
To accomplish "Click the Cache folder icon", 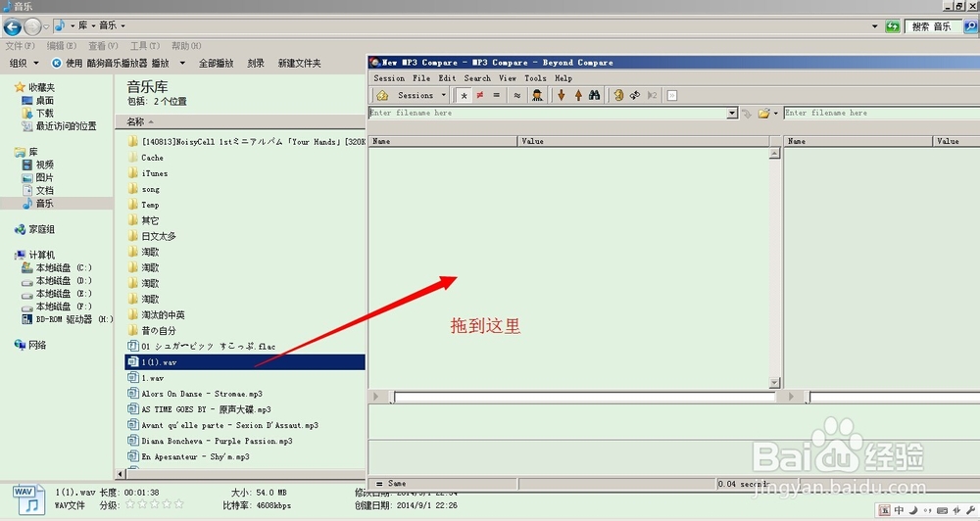I will [133, 158].
